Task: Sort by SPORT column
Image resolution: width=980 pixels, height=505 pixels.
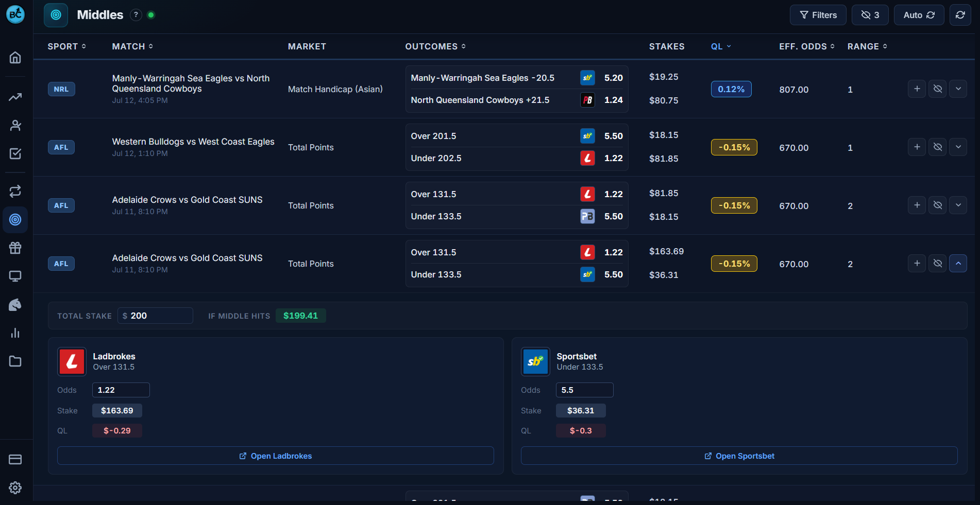Action: [x=67, y=46]
